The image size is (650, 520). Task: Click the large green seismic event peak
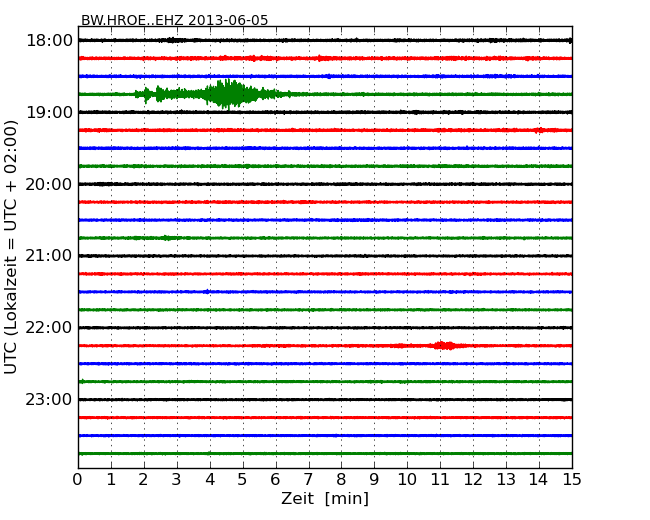[226, 94]
